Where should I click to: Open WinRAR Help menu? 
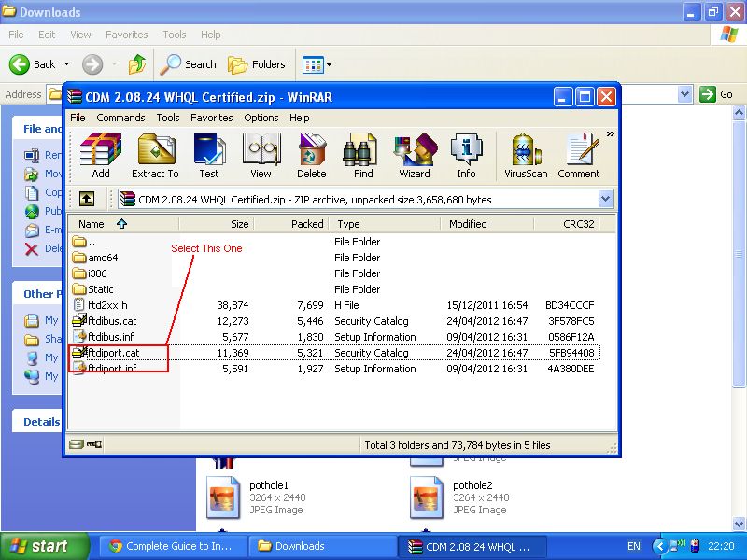click(x=299, y=118)
